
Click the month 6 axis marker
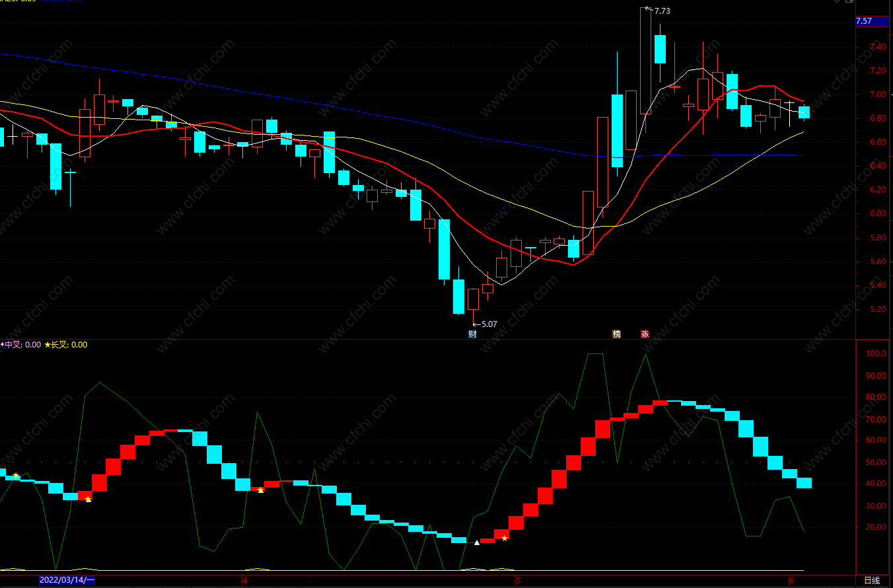[791, 581]
